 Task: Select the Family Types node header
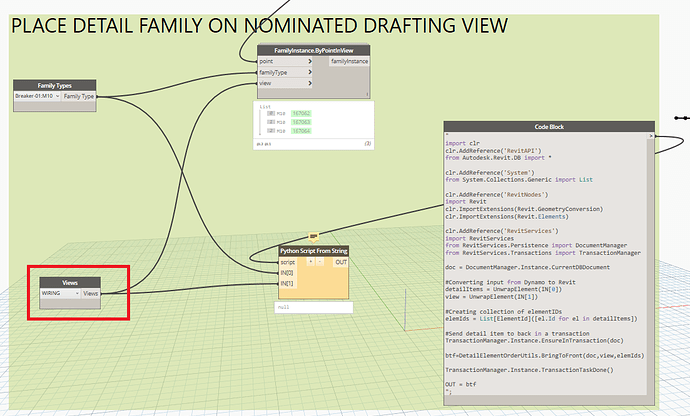(x=55, y=85)
